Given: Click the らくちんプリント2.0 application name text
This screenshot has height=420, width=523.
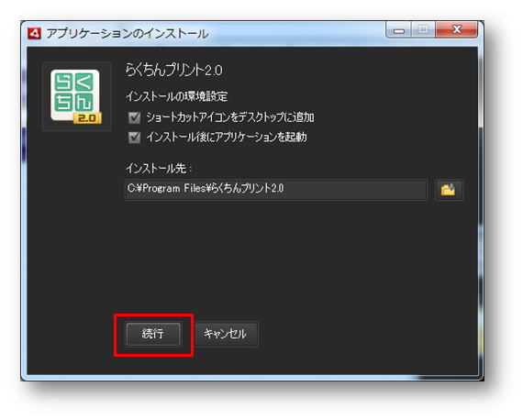Looking at the screenshot, I should click(x=174, y=70).
